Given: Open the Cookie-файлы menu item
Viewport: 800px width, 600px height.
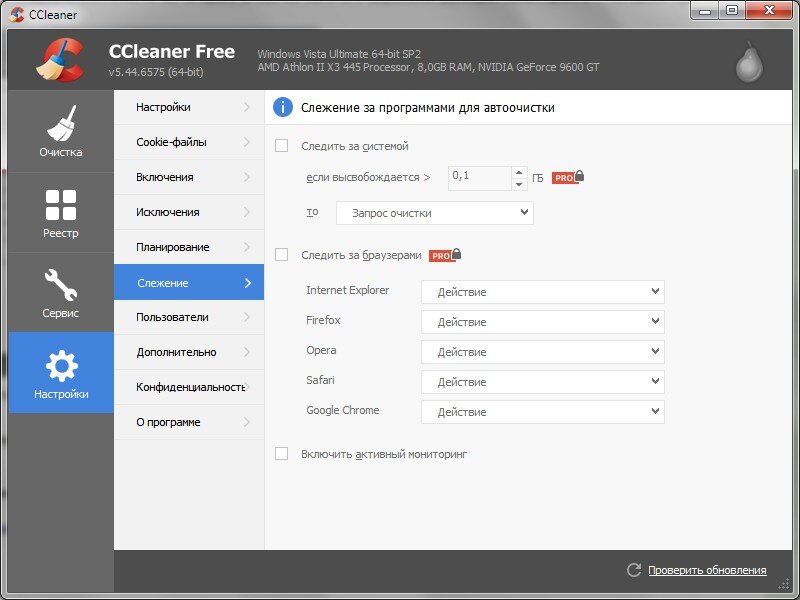Looking at the screenshot, I should click(x=189, y=142).
